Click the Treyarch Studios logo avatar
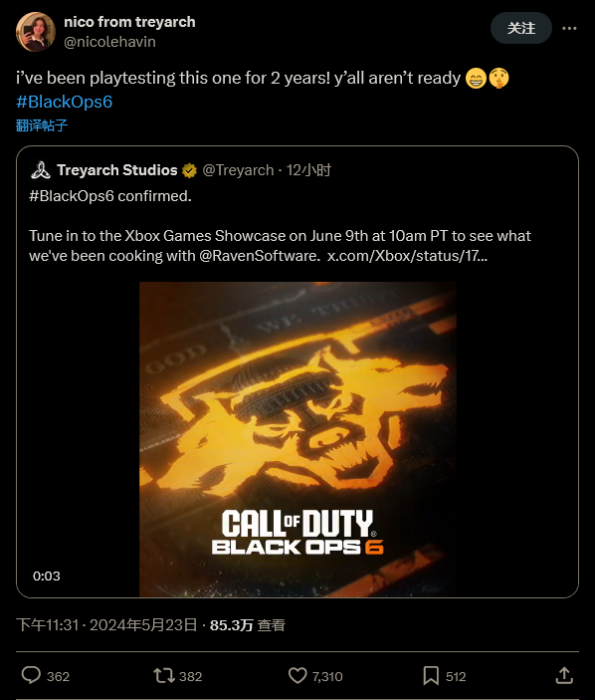This screenshot has height=700, width=595. point(41,170)
